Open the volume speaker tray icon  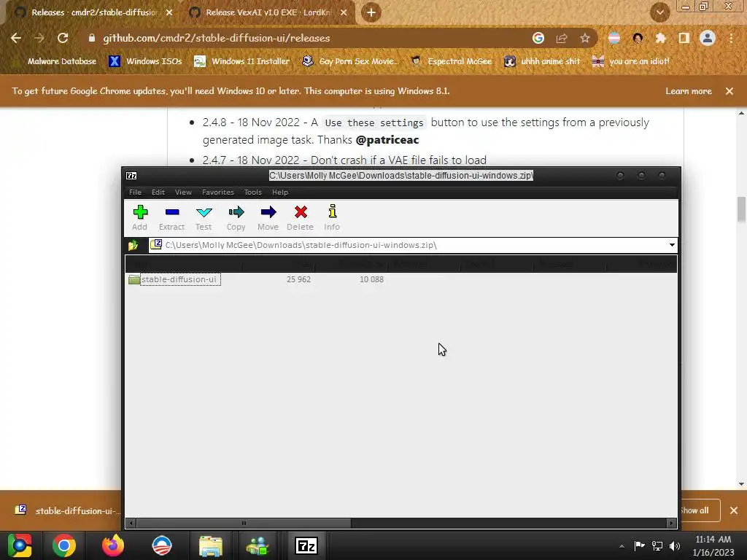click(x=675, y=546)
